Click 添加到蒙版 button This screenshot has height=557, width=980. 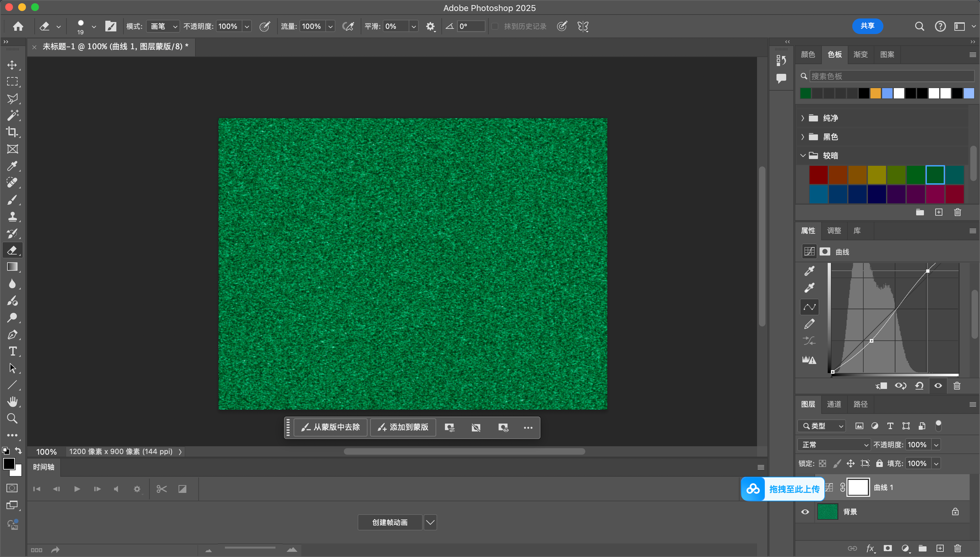[x=403, y=427]
